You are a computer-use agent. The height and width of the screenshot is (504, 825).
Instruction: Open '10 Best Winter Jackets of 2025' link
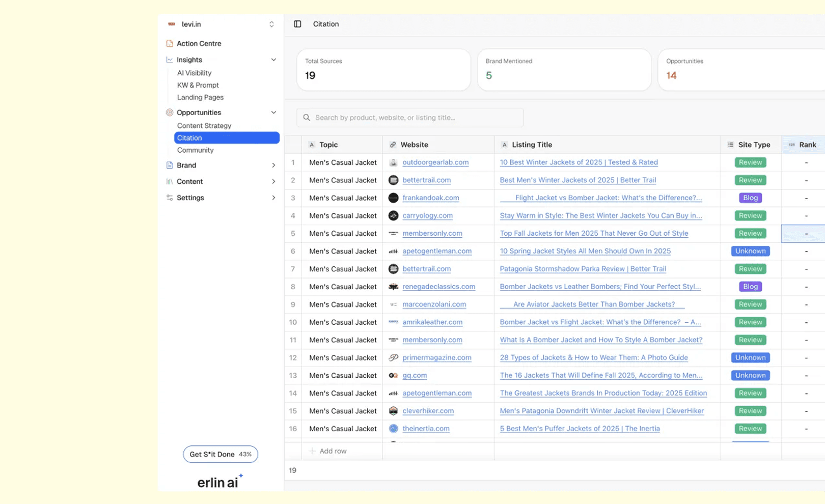pyautogui.click(x=579, y=162)
